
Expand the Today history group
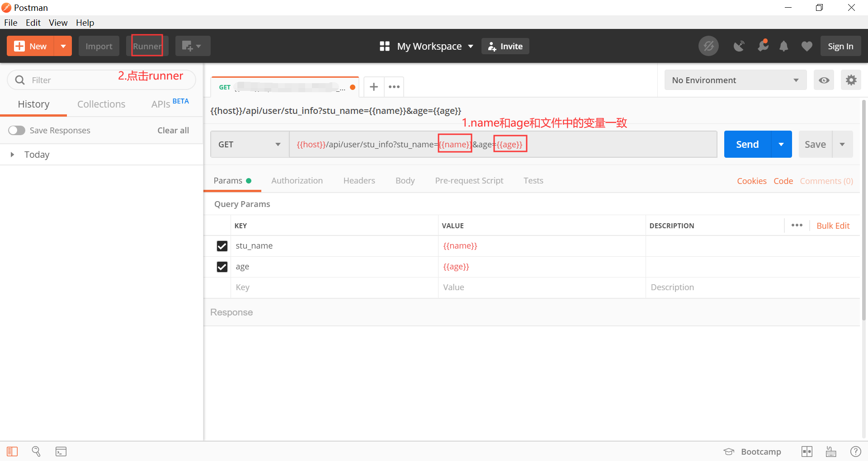13,155
